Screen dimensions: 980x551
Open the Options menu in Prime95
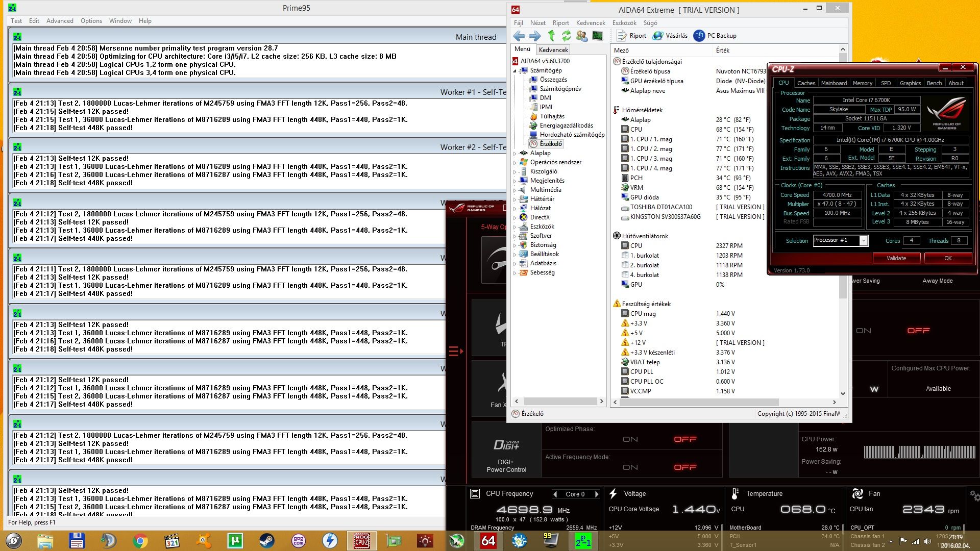coord(91,21)
